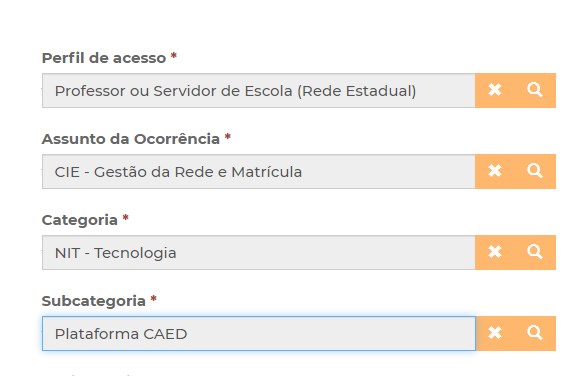This screenshot has width=582, height=376.
Task: Click the required marker after Subcategoria
Action: point(153,299)
